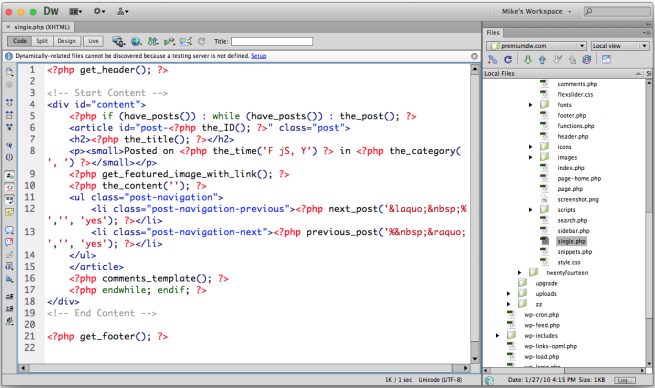
Task: Click the Open Documents icon in coding toolbar
Action: pyautogui.click(x=9, y=72)
